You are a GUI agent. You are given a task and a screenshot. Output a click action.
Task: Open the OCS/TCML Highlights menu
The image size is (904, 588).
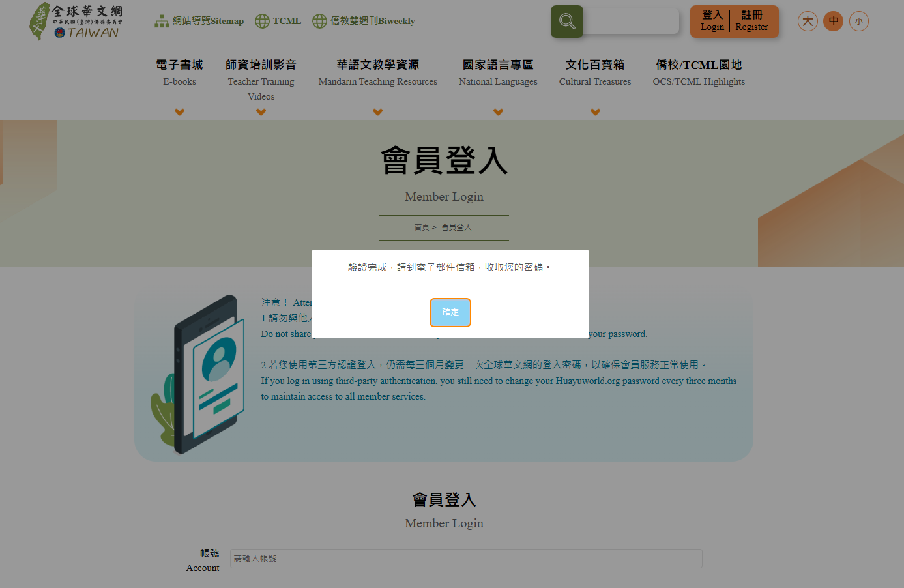698,72
